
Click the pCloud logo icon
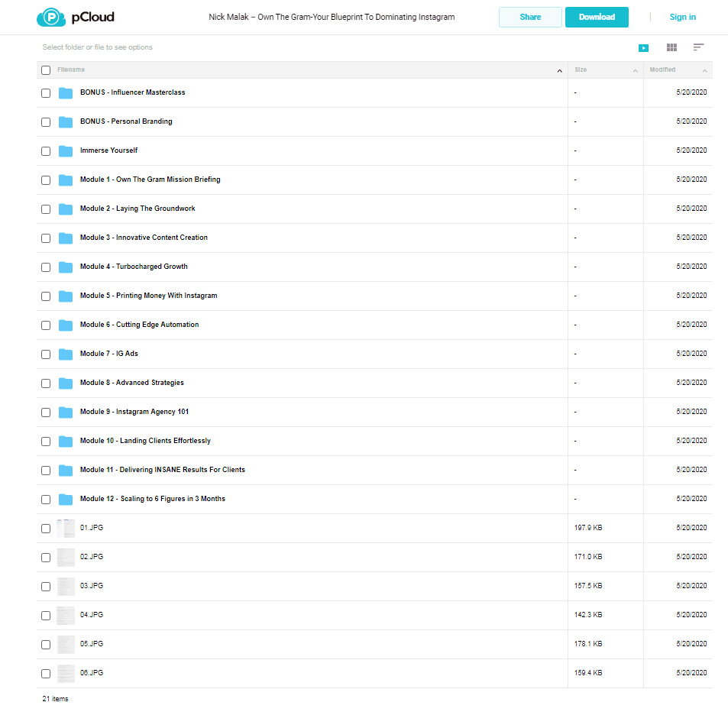[x=51, y=17]
